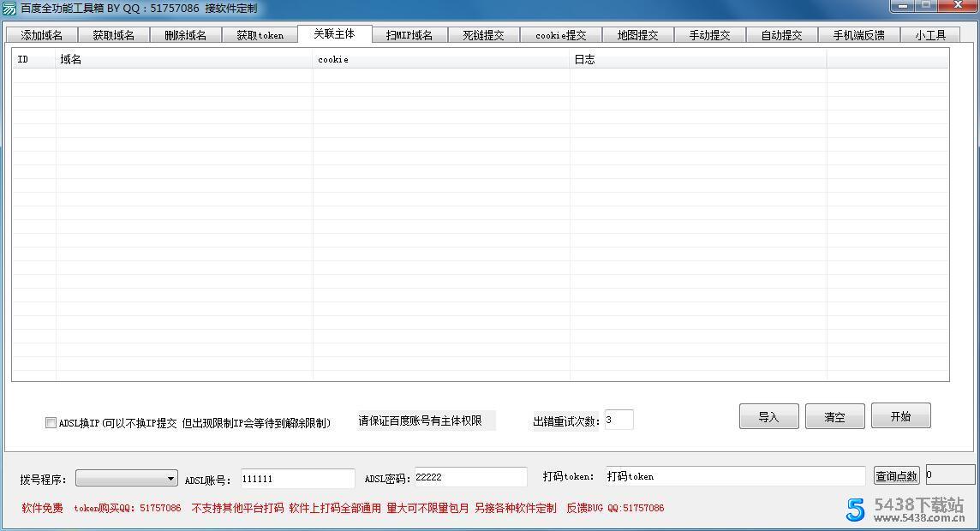Click 查询点数 to check points
The width and height of the screenshot is (980, 531).
896,476
